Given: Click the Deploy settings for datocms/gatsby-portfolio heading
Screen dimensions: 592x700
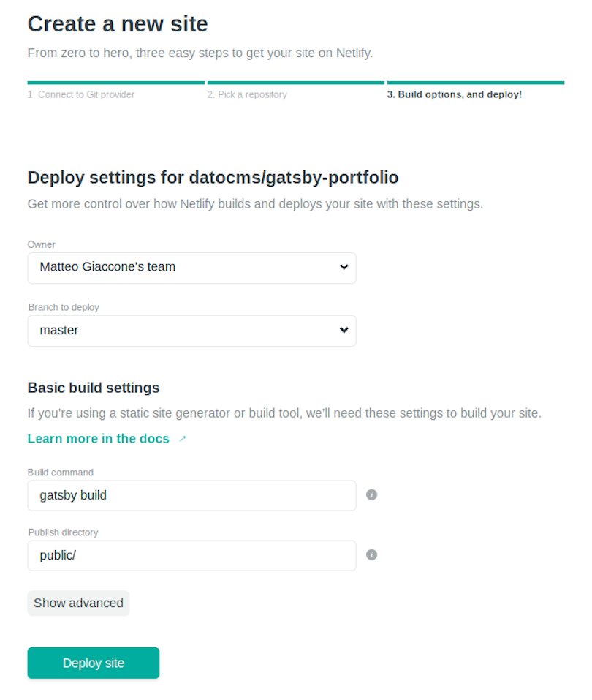Looking at the screenshot, I should [x=213, y=178].
